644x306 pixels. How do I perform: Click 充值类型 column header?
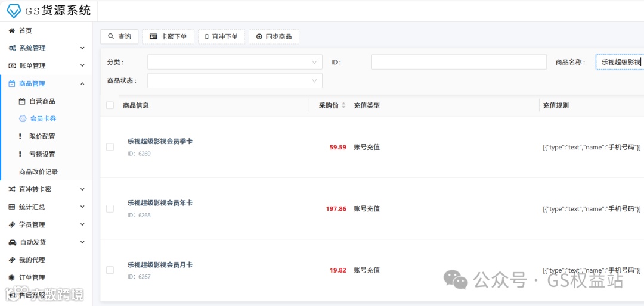367,105
